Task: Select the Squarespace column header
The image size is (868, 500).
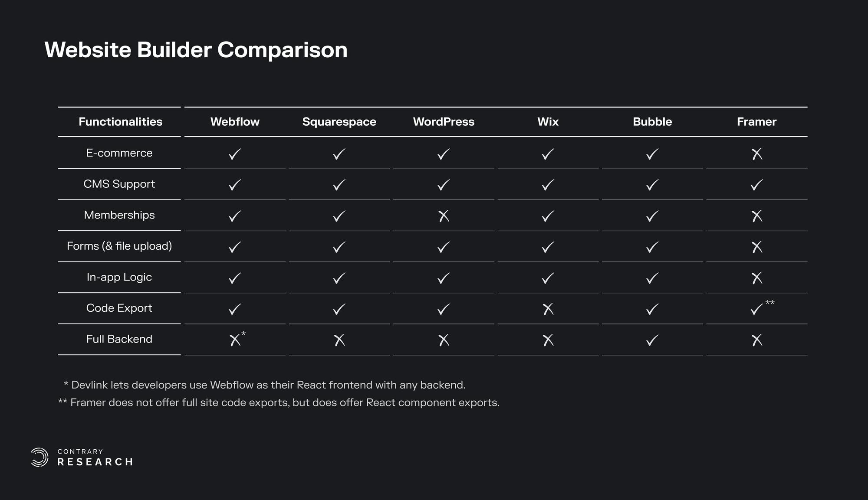Action: click(339, 122)
